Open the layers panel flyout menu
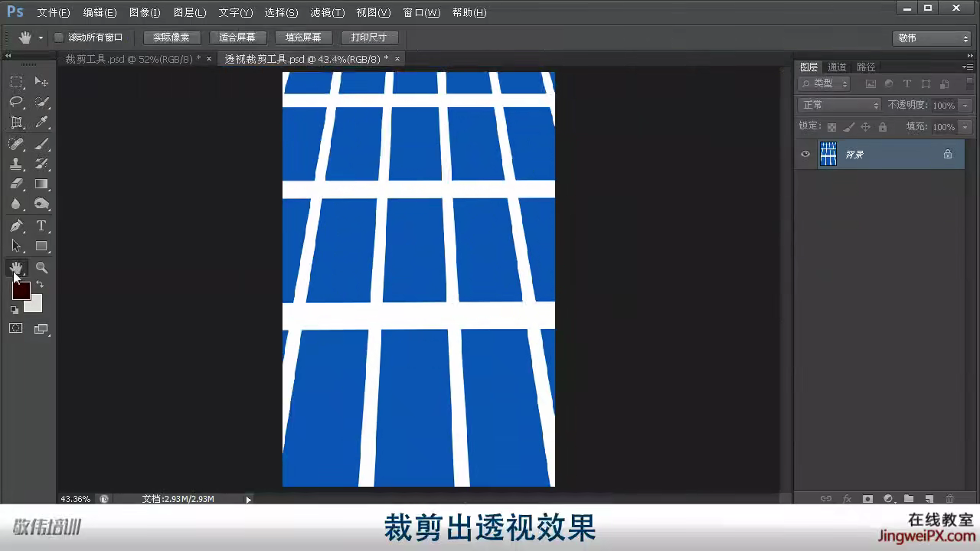The width and height of the screenshot is (980, 551). (x=968, y=67)
